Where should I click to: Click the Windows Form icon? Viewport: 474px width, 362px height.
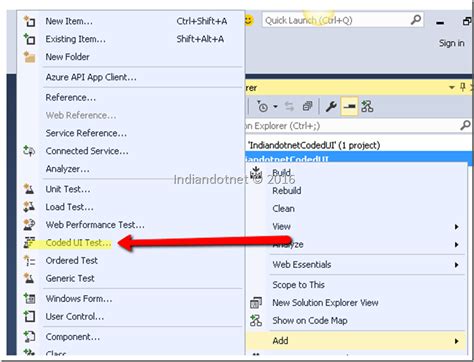click(x=29, y=298)
